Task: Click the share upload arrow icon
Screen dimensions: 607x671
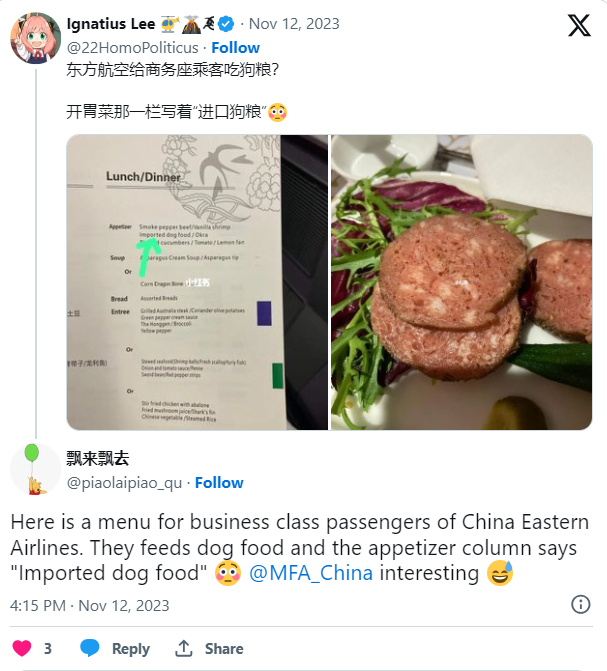Action: [184, 648]
